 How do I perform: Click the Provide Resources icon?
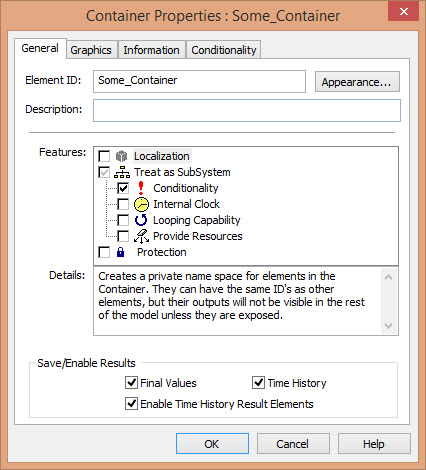tap(141, 236)
